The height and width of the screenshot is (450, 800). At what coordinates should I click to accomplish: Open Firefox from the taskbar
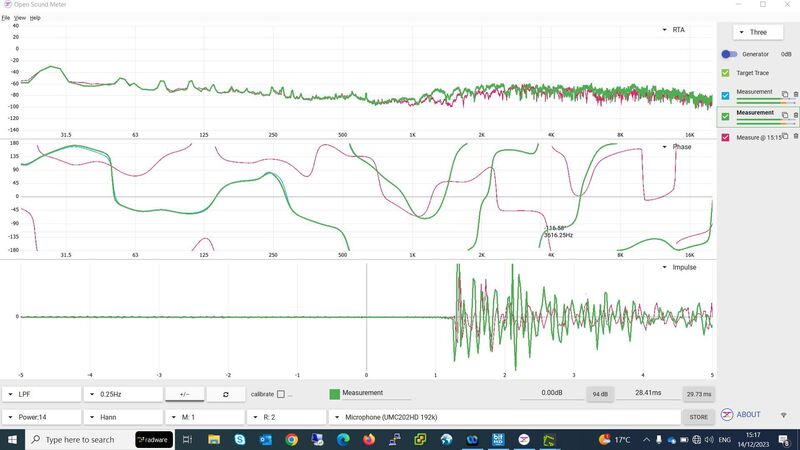click(x=369, y=439)
